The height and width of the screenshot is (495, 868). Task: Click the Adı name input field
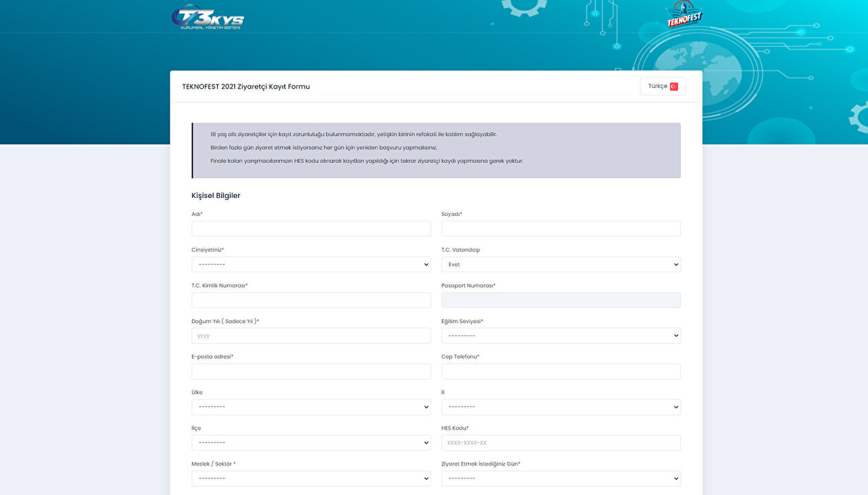click(x=311, y=228)
